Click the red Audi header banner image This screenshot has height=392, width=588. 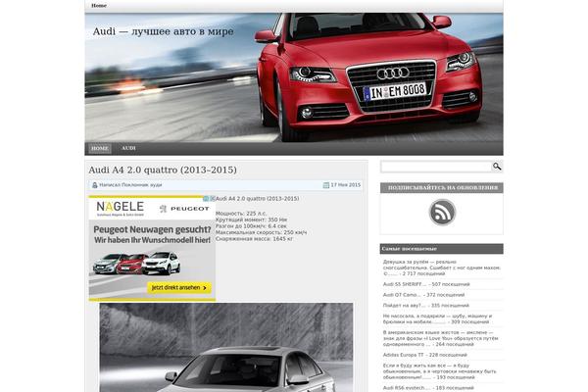point(294,77)
